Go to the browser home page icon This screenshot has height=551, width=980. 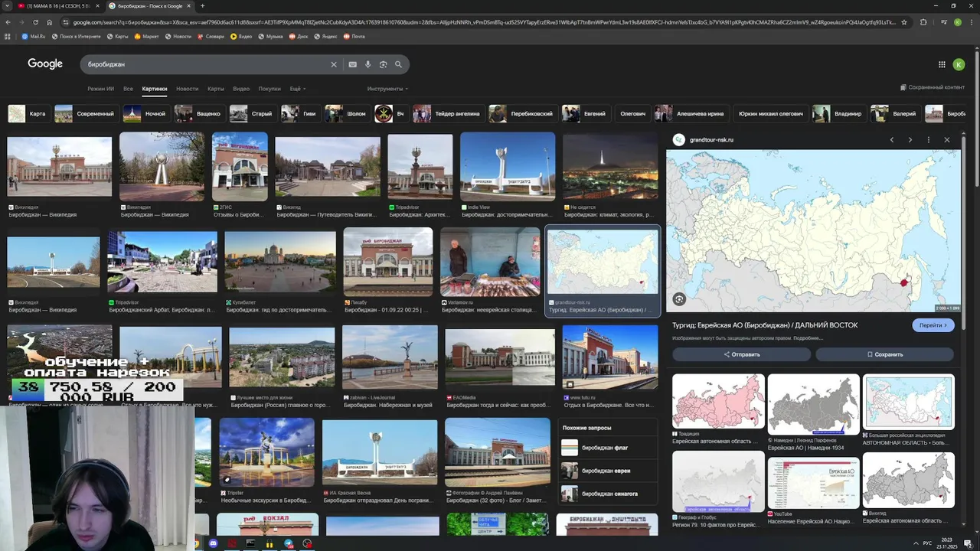[x=47, y=22]
